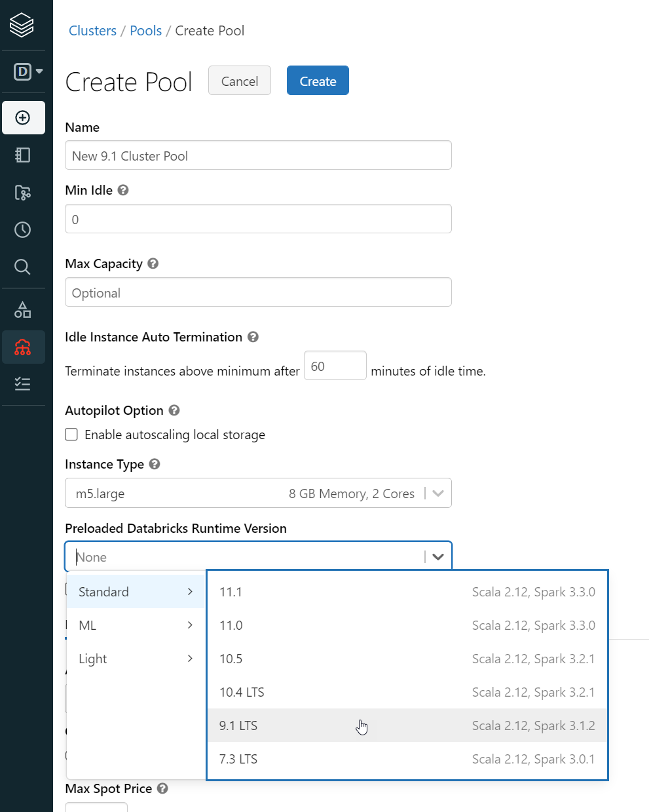Open the Workspace notebook icon in sidebar
649x812 pixels.
click(x=23, y=155)
